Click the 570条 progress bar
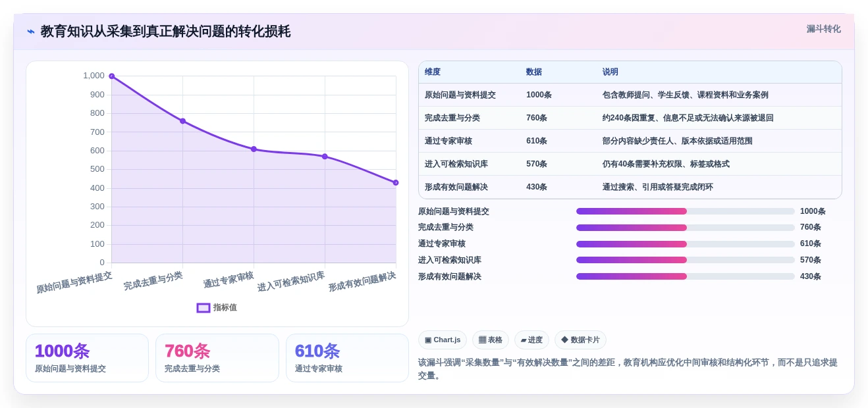 pos(685,260)
